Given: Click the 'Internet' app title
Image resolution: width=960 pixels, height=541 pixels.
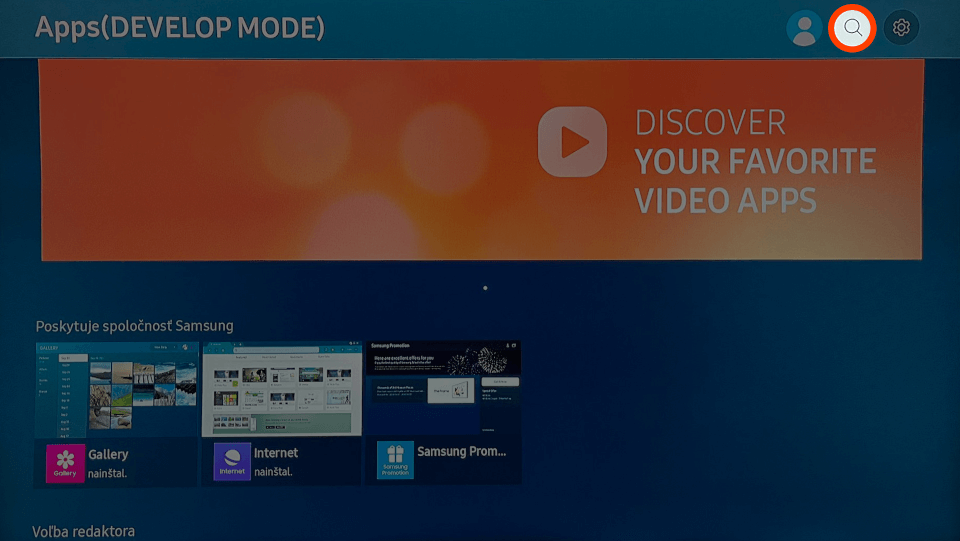Looking at the screenshot, I should [276, 453].
